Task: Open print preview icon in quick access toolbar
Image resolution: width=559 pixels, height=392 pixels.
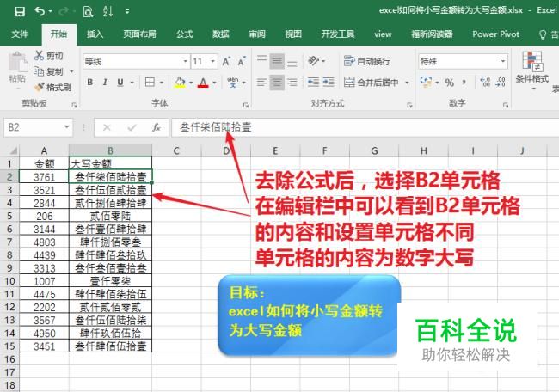Action: tap(88, 12)
